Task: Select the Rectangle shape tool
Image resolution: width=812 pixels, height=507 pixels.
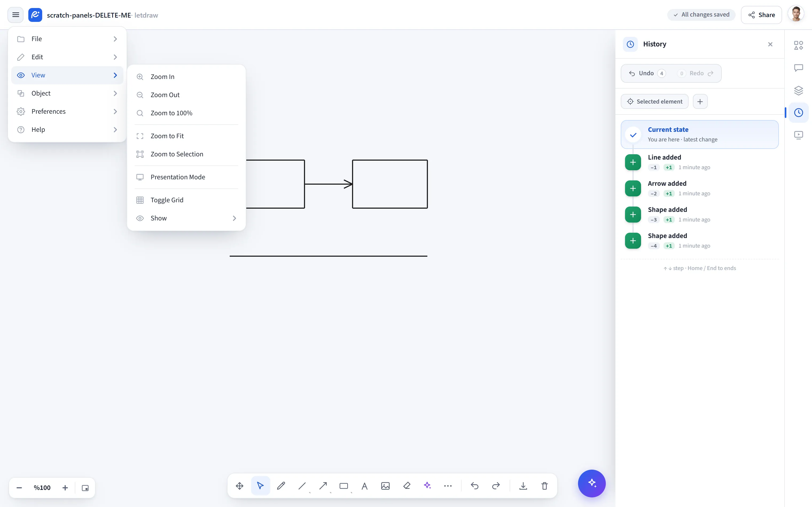Action: [343, 486]
